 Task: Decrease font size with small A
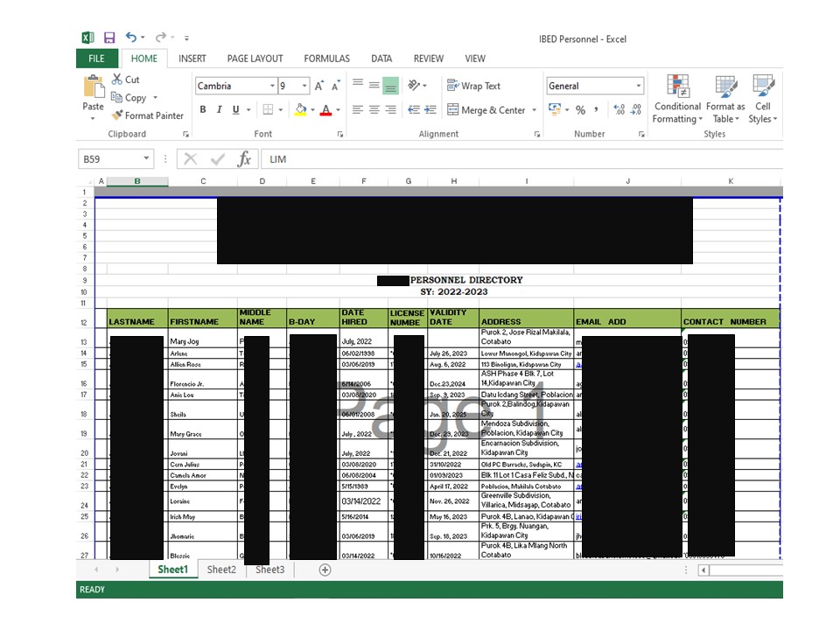(335, 86)
